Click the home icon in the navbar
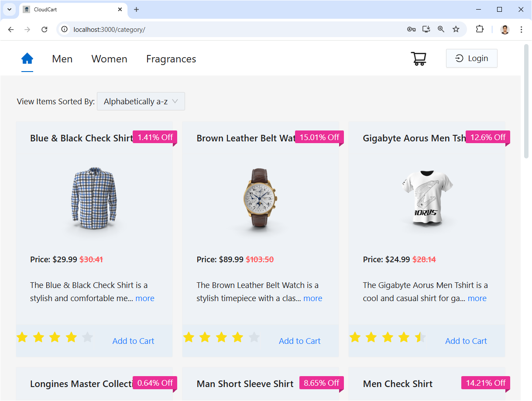The width and height of the screenshot is (532, 401). tap(27, 58)
